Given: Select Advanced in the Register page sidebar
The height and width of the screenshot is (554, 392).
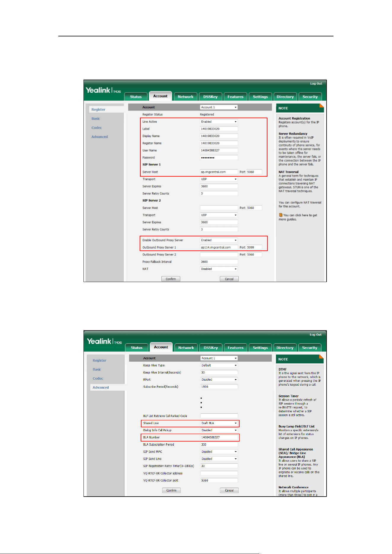Looking at the screenshot, I should [x=99, y=137].
